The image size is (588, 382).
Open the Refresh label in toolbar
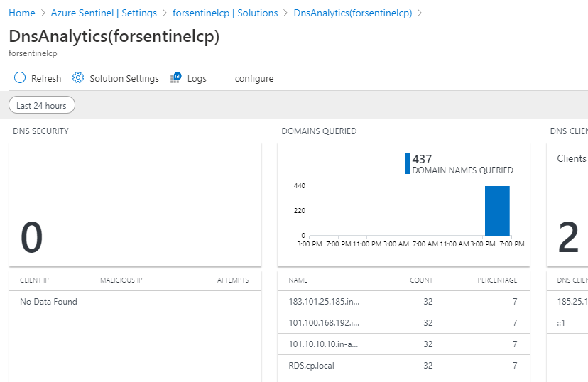[x=46, y=78]
